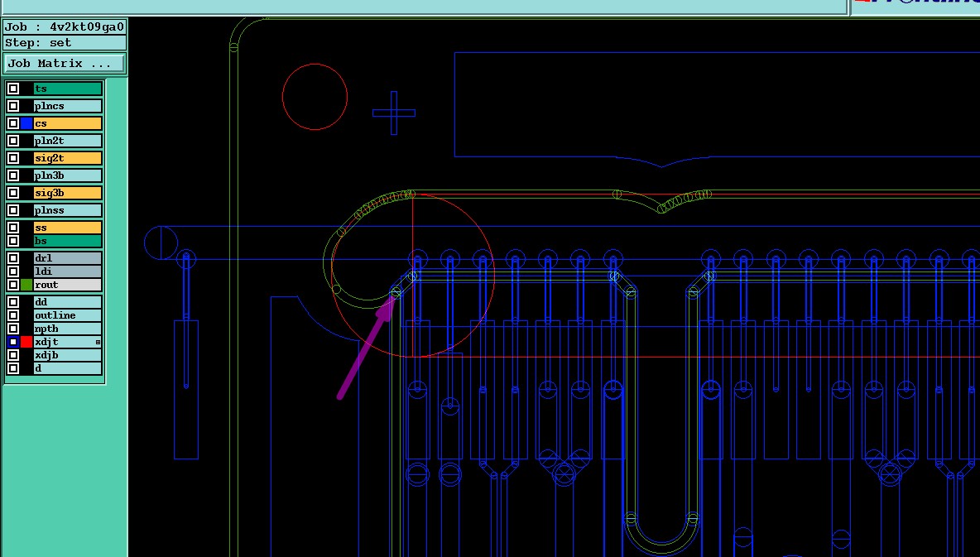
Task: Select the ts layer name
Action: [68, 89]
